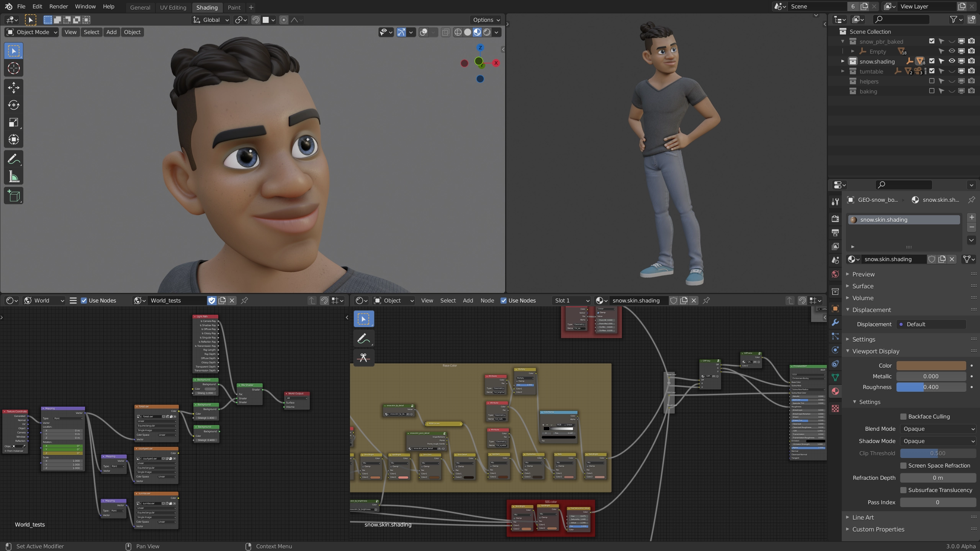Click the Pass Index field

[937, 502]
